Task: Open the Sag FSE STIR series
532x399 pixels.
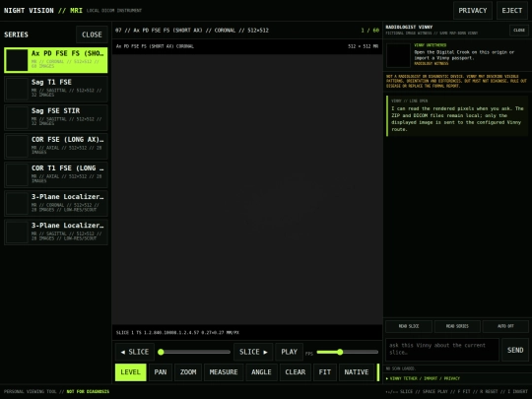Action: pyautogui.click(x=55, y=117)
